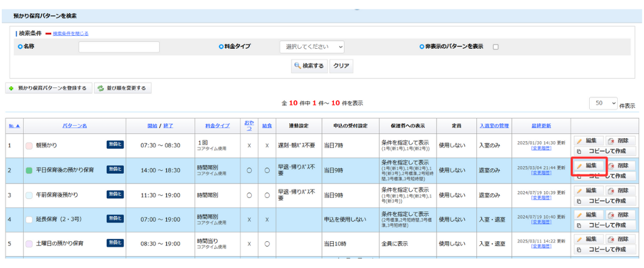
Task: Click 無償化 badge in 朝預かり row
Action: pyautogui.click(x=115, y=144)
